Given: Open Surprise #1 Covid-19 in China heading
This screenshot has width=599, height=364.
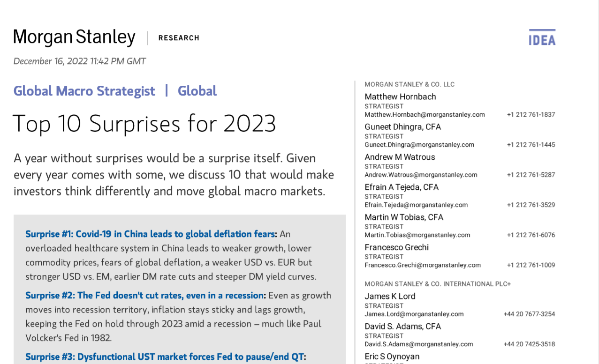Looking at the screenshot, I should coord(150,234).
